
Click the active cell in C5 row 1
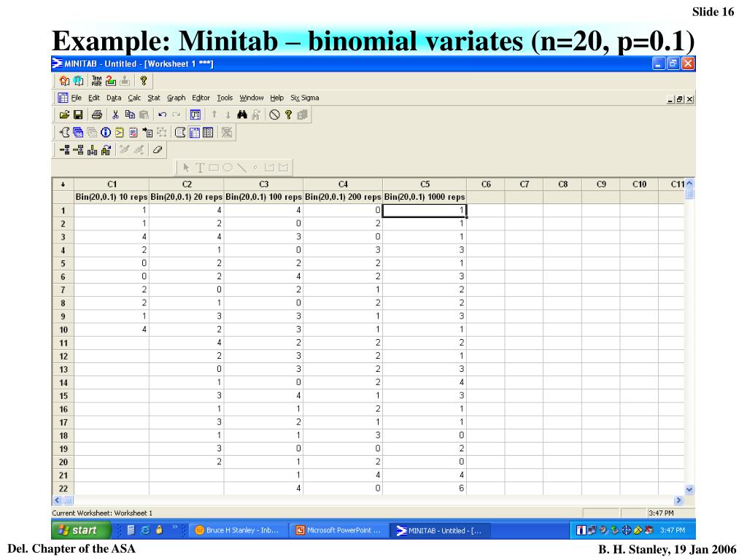[x=425, y=211]
